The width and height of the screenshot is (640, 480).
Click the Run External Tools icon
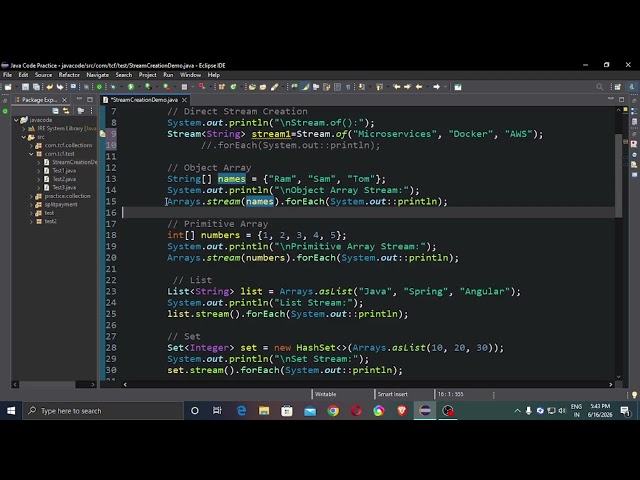click(x=166, y=87)
